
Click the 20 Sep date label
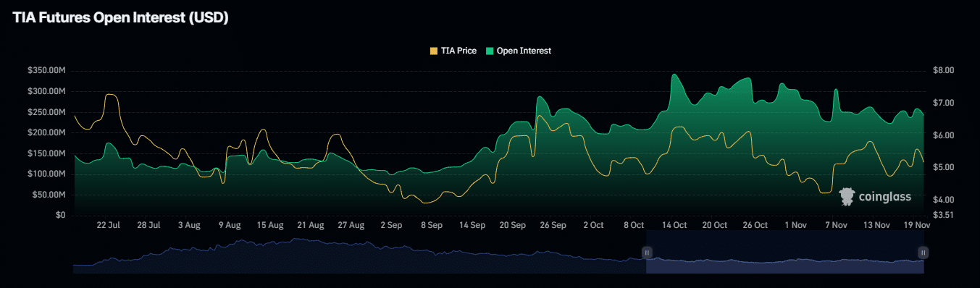coord(514,225)
